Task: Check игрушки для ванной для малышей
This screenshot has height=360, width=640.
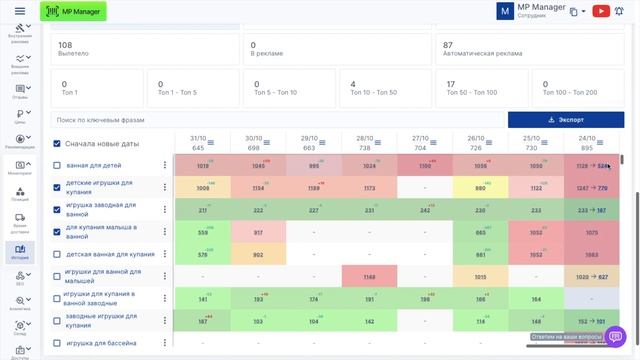Action: [57, 276]
